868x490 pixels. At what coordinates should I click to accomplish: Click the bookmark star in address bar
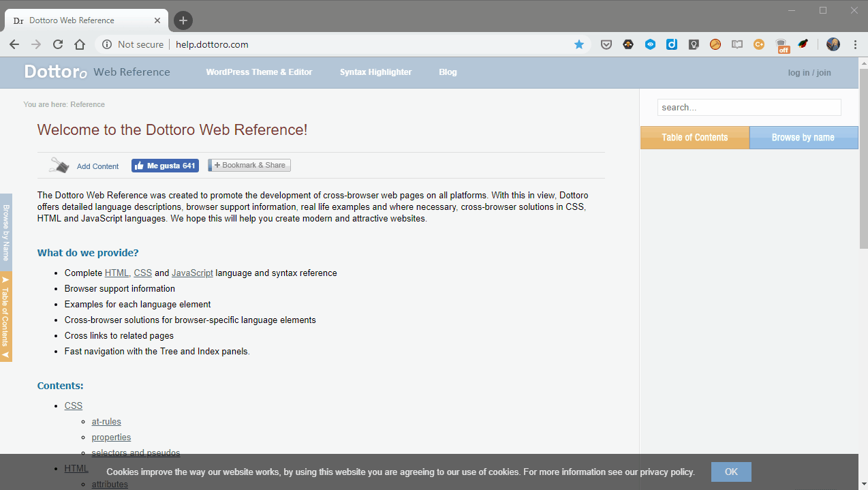point(579,44)
